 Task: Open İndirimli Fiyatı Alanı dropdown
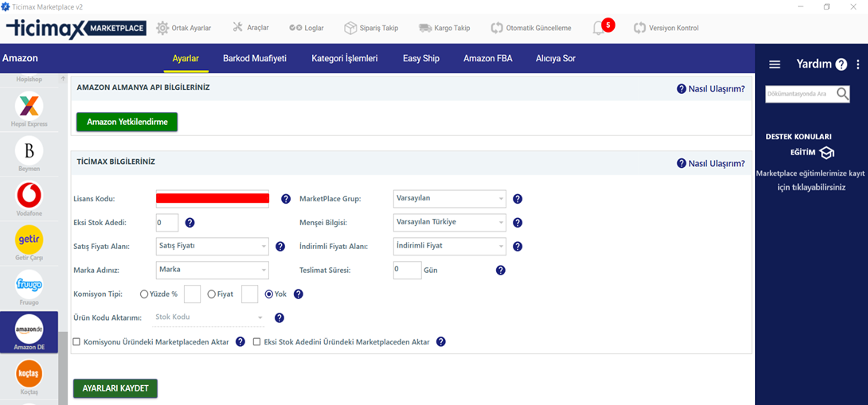[449, 246]
